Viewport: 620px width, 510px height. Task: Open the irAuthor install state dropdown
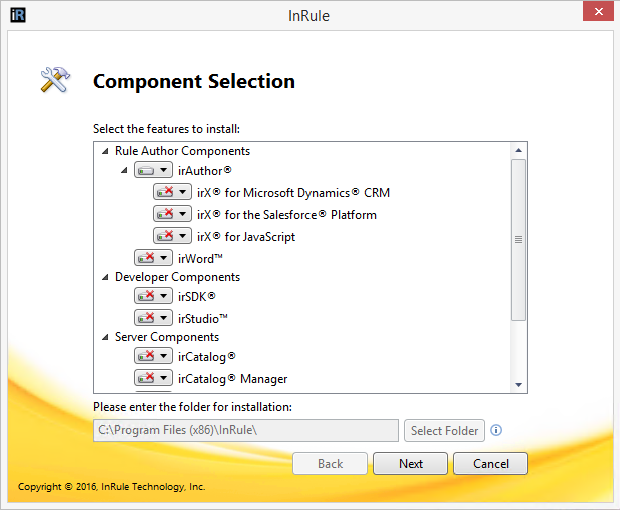pos(153,170)
